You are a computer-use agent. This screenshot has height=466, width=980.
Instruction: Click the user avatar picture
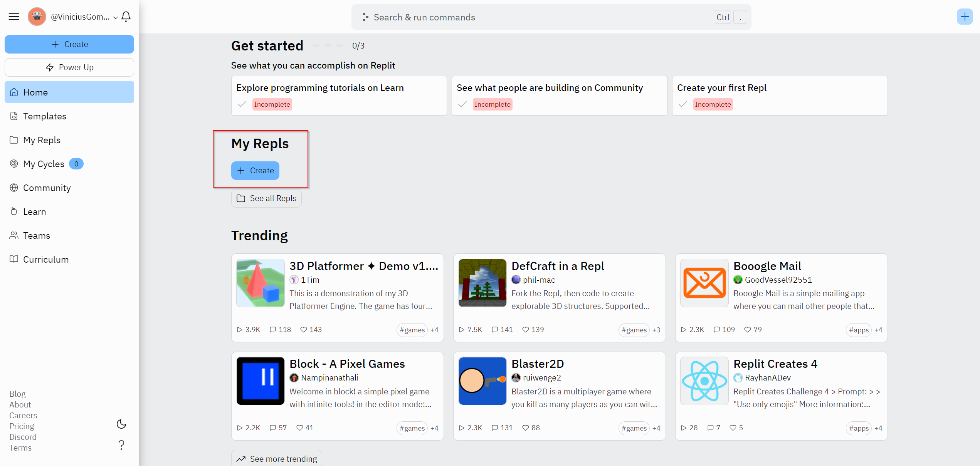coord(37,17)
